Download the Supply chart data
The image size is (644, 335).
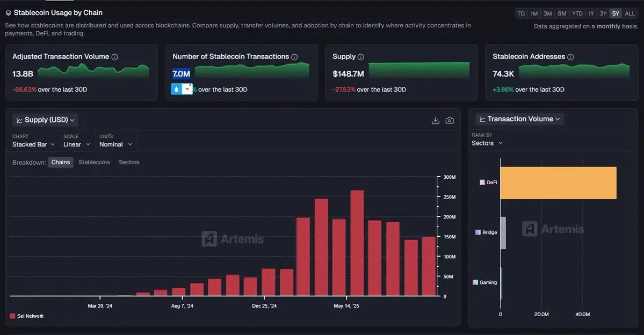pyautogui.click(x=435, y=120)
